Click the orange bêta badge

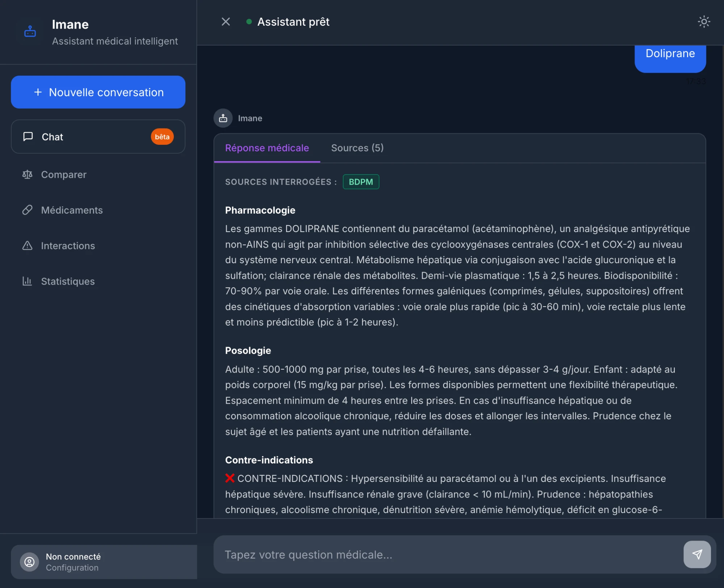pyautogui.click(x=162, y=136)
